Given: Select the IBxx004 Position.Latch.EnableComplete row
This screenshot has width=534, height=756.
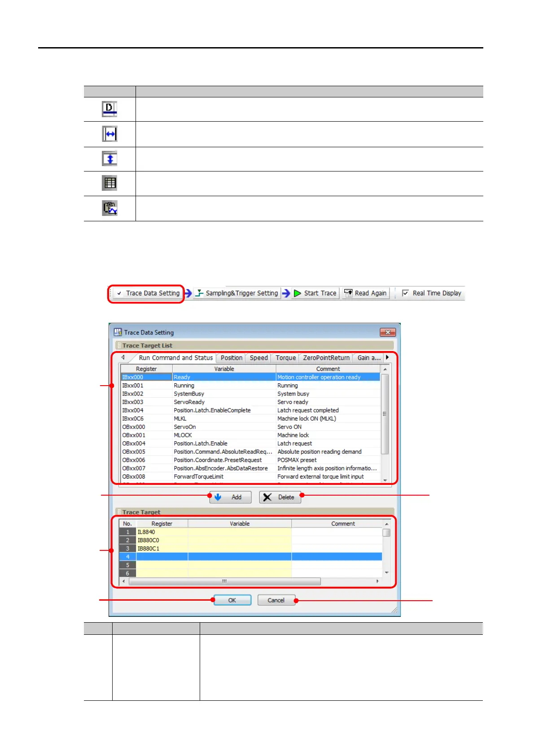Looking at the screenshot, I should (x=250, y=410).
